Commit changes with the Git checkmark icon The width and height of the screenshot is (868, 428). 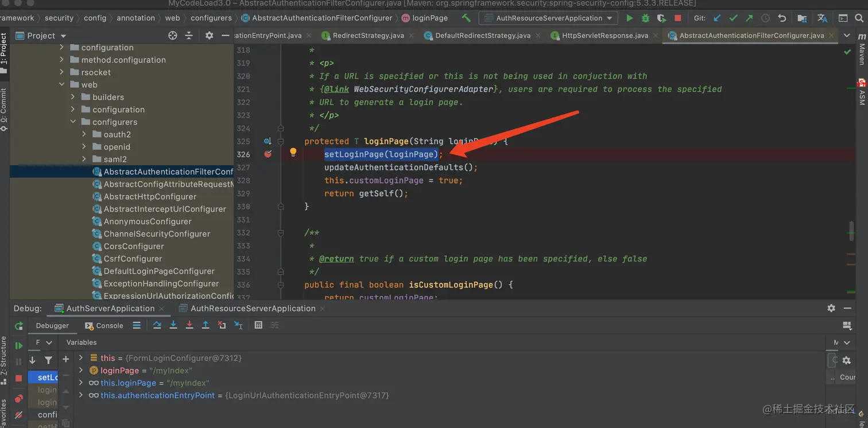[733, 18]
